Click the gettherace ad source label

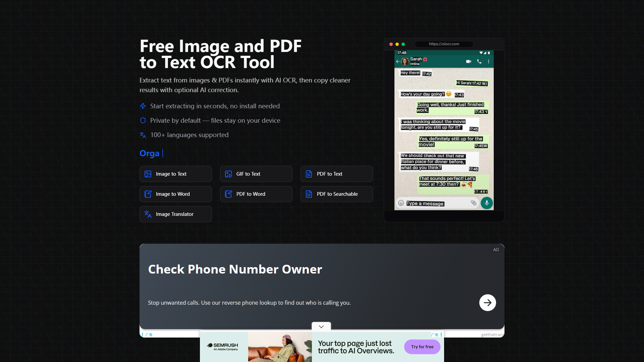pyautogui.click(x=492, y=335)
